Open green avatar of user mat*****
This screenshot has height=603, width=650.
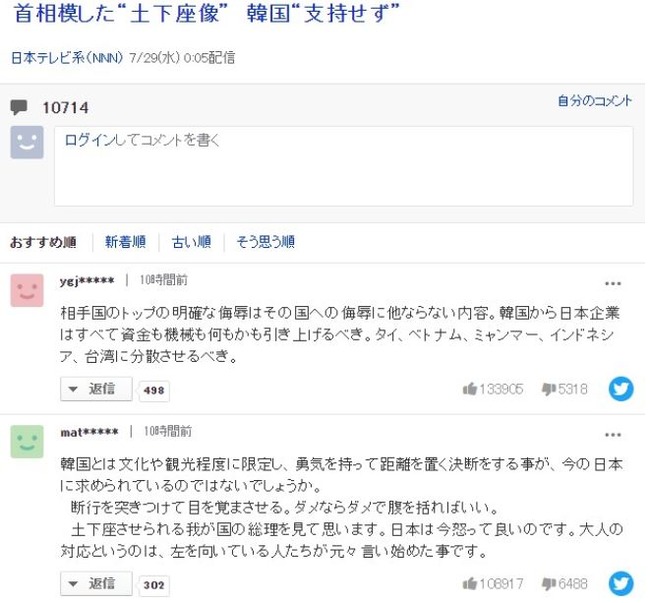pyautogui.click(x=27, y=441)
